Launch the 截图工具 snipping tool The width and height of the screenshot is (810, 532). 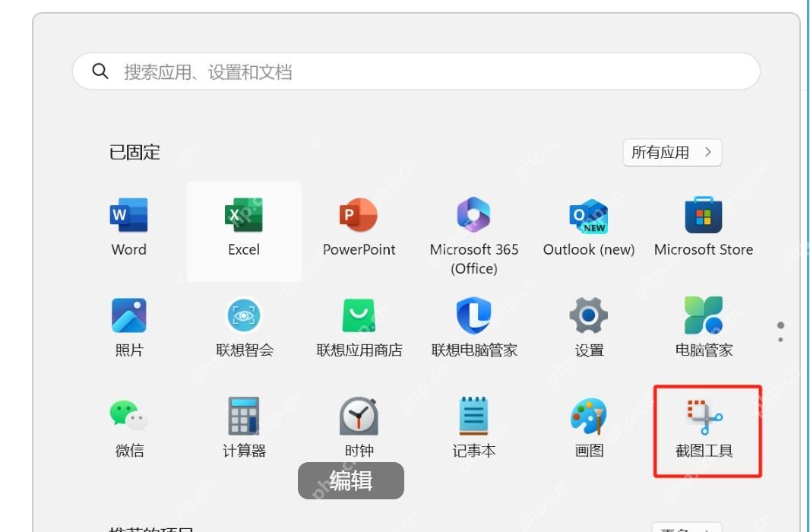704,416
